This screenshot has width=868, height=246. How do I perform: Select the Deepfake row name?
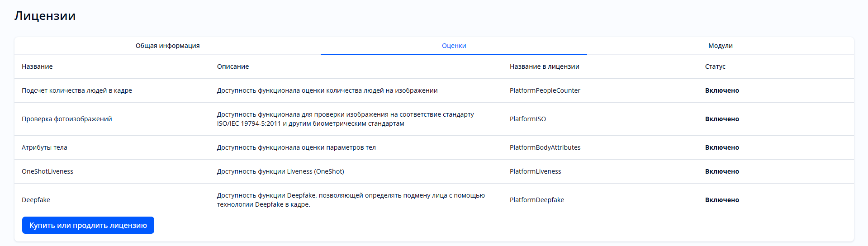(x=36, y=200)
